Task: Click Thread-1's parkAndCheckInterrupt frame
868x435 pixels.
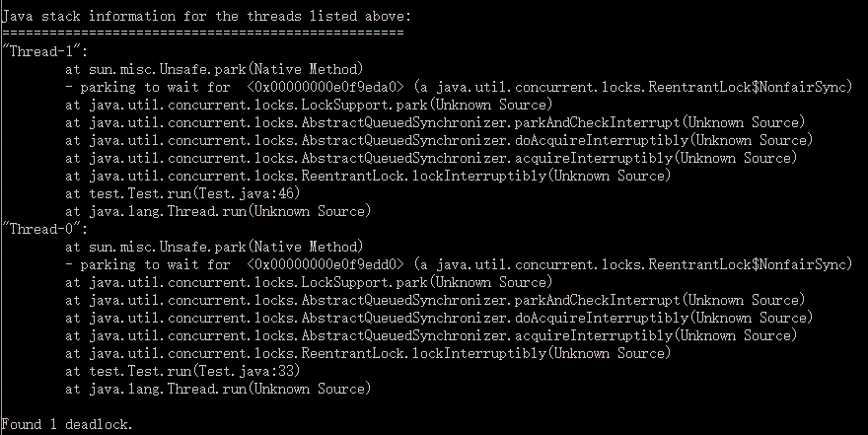Action: coord(435,122)
